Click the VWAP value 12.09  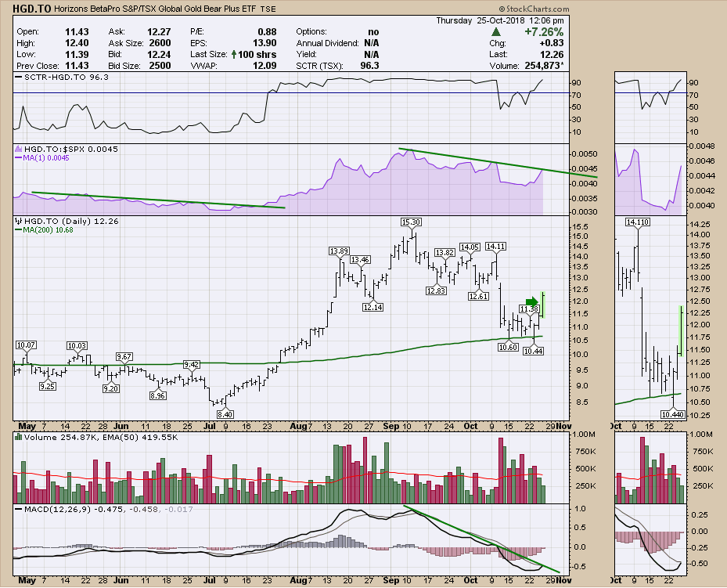click(x=265, y=66)
